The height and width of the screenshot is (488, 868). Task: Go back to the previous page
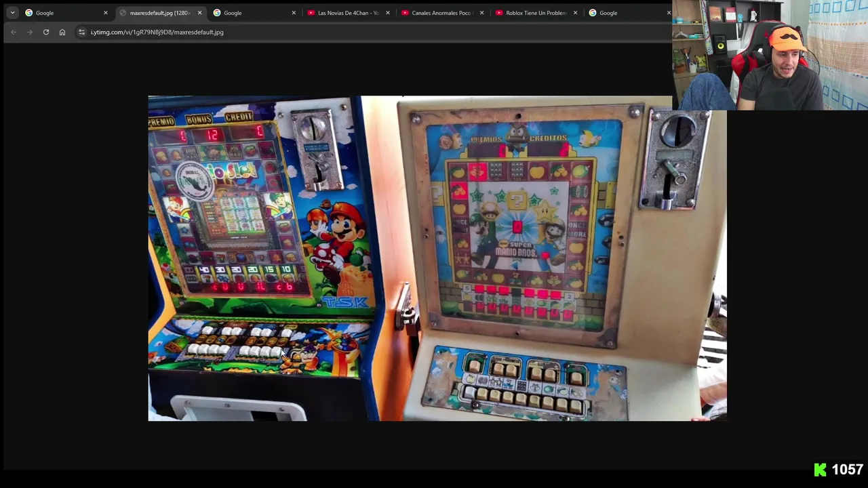pos(14,32)
